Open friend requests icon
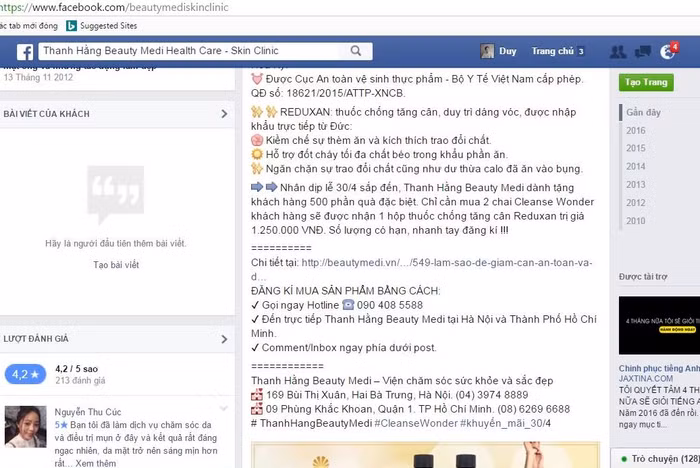 (x=618, y=52)
